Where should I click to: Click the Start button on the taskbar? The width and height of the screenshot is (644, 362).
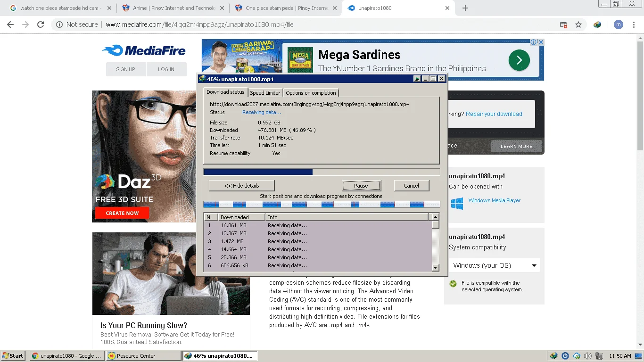pyautogui.click(x=13, y=356)
